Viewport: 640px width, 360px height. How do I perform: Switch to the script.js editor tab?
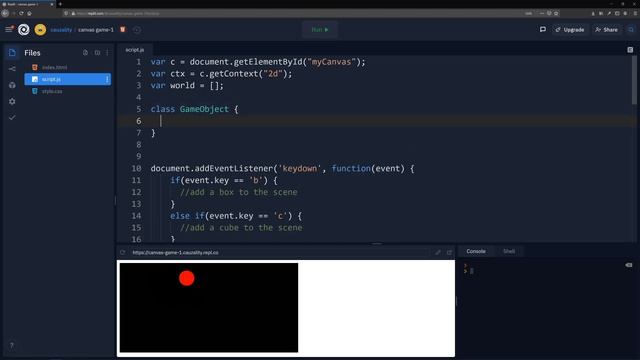pos(135,50)
